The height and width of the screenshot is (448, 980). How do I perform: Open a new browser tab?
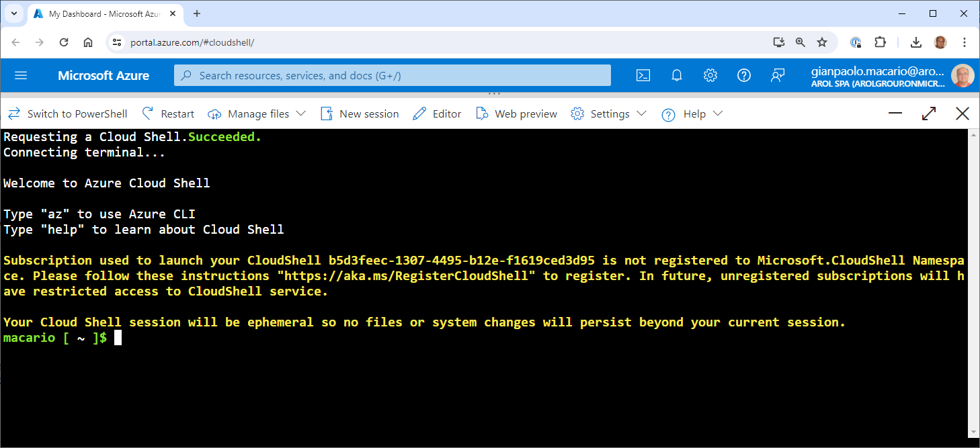[197, 13]
